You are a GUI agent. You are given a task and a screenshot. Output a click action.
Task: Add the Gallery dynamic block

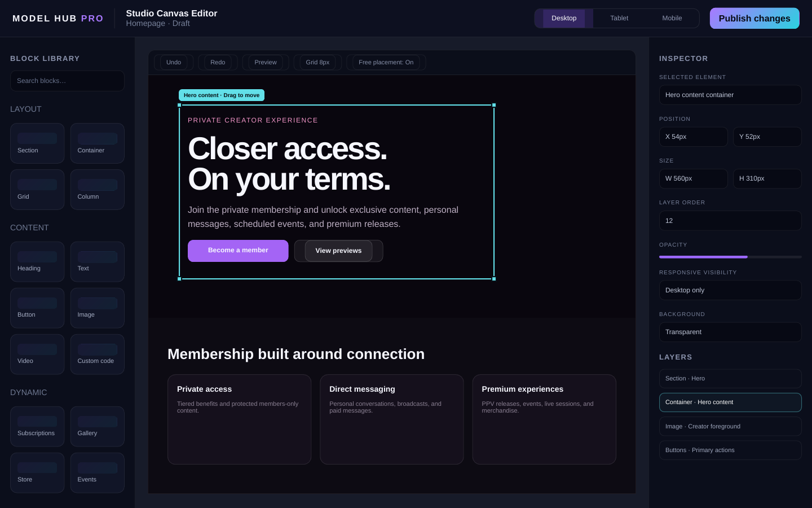click(x=98, y=427)
